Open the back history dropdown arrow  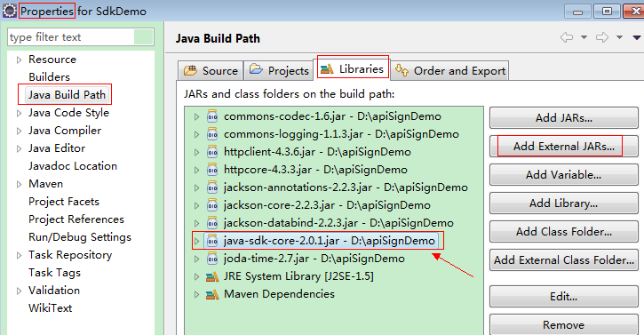coord(584,37)
